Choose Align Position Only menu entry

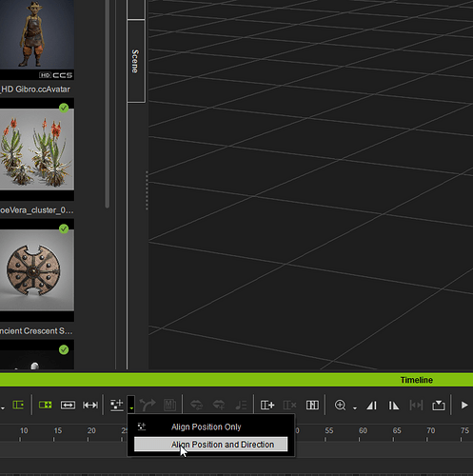(211, 426)
